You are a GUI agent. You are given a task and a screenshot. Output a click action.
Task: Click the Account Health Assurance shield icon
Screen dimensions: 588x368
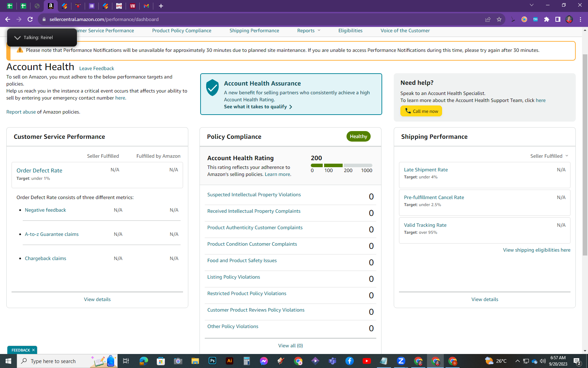pyautogui.click(x=212, y=87)
